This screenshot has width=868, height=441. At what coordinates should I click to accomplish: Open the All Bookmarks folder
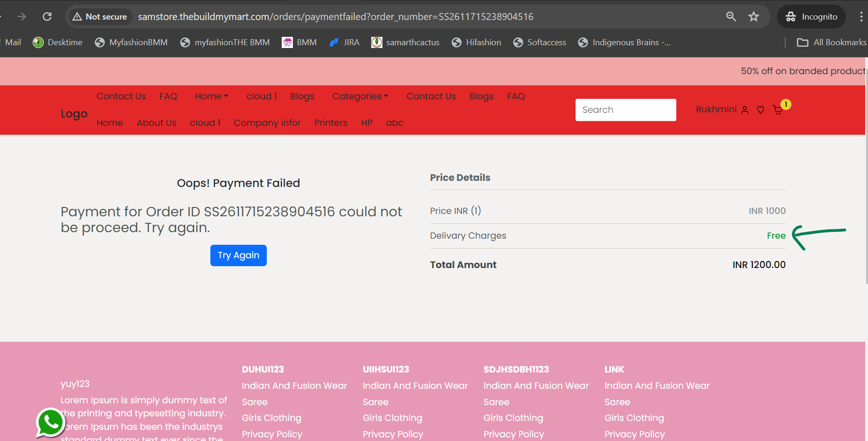[x=832, y=42]
